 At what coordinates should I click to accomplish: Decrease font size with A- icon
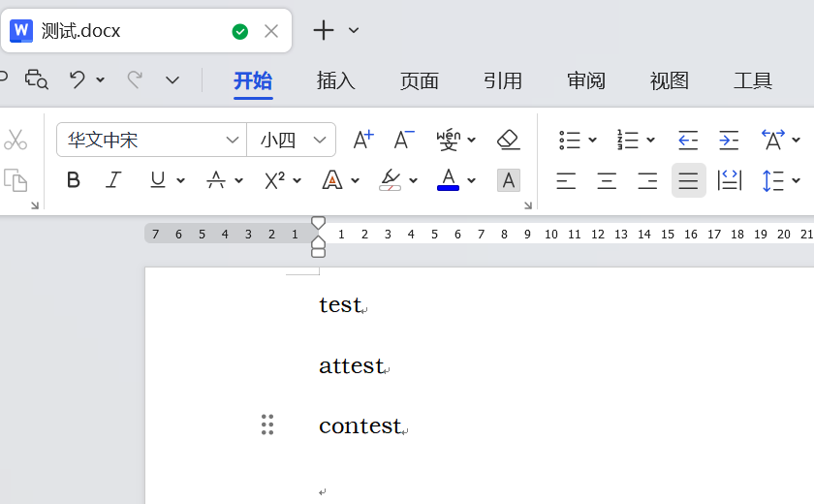tap(404, 140)
